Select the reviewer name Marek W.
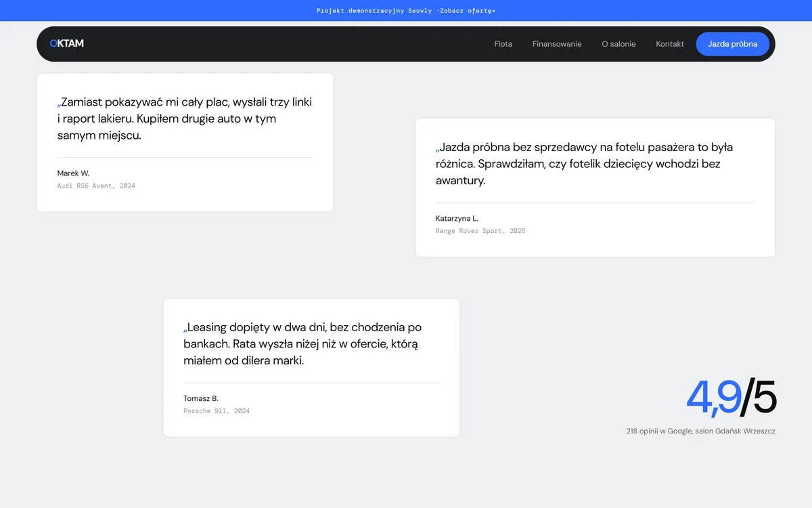Viewport: 812px width, 508px height. point(73,173)
